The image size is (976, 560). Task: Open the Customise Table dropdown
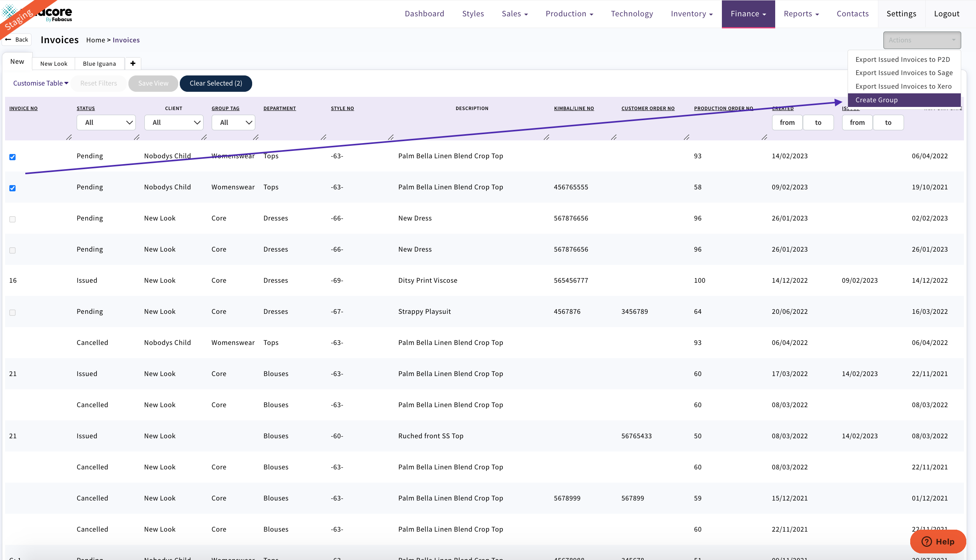click(x=40, y=83)
